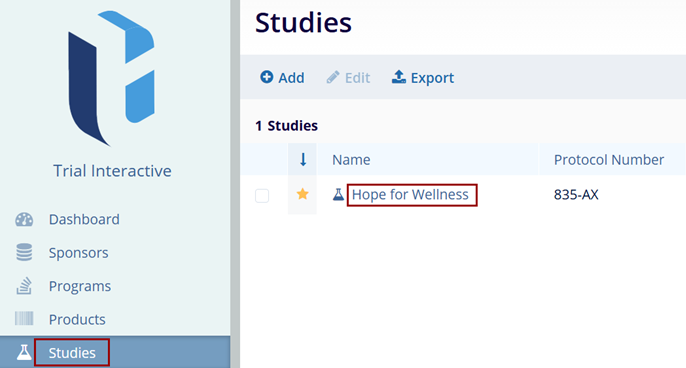Toggle the favorite star for Hope for Wellness
Viewport: 686px width, 368px height.
pyautogui.click(x=302, y=194)
